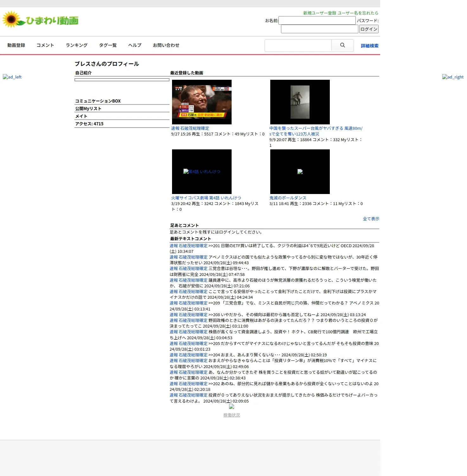
Task: Open comment link mentioning >>204
Action: tap(189, 355)
